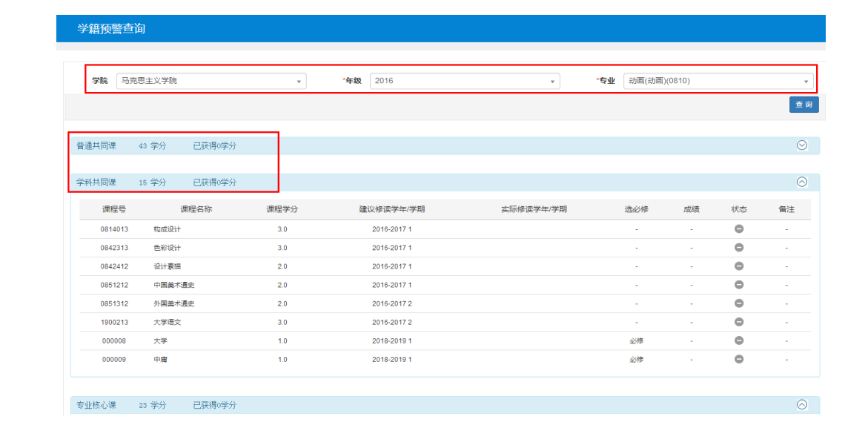The width and height of the screenshot is (868, 431).
Task: Click status icon for 大学语文 row
Action: (x=738, y=322)
